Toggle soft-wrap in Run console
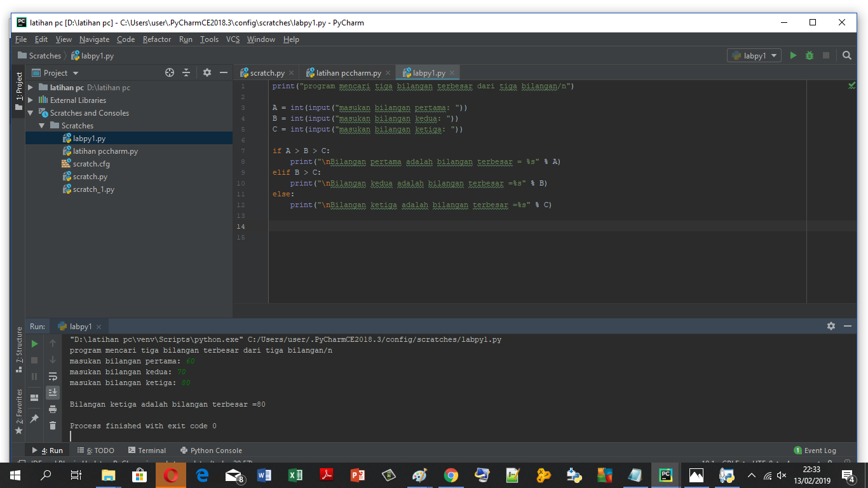868x488 pixels. click(x=53, y=376)
